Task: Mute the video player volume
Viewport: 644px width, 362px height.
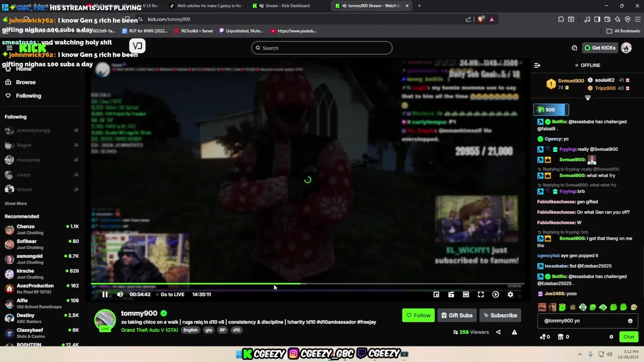Action: pos(120,295)
